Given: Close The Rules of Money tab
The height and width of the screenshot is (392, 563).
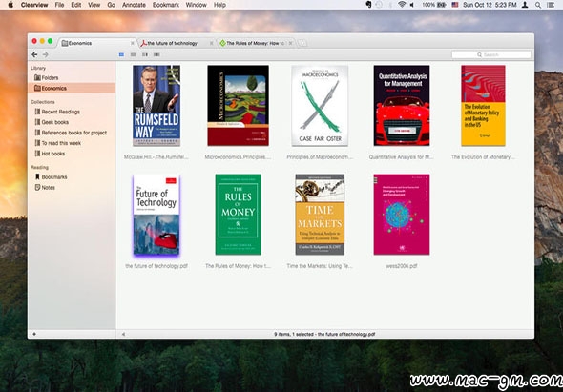Looking at the screenshot, I should click(x=290, y=43).
